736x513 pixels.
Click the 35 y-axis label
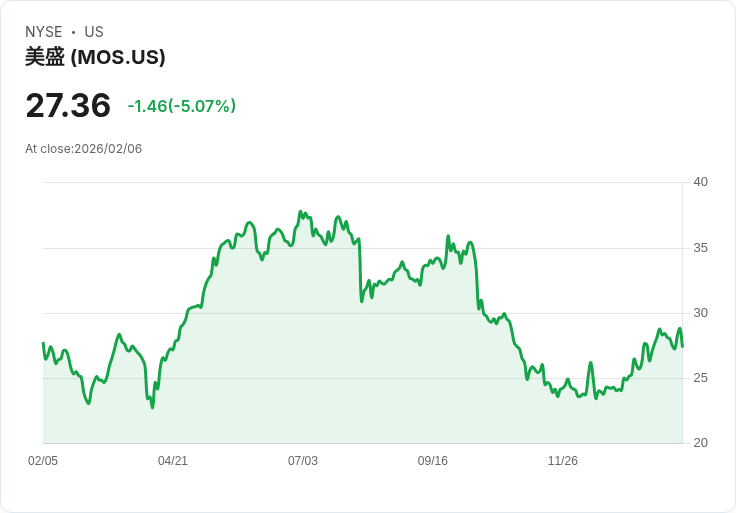[x=701, y=248]
